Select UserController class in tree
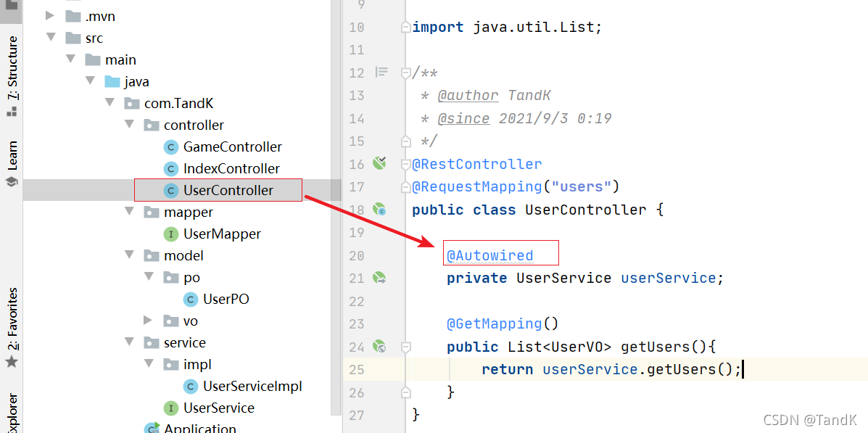Screen dimensions: 868x433 pos(228,190)
